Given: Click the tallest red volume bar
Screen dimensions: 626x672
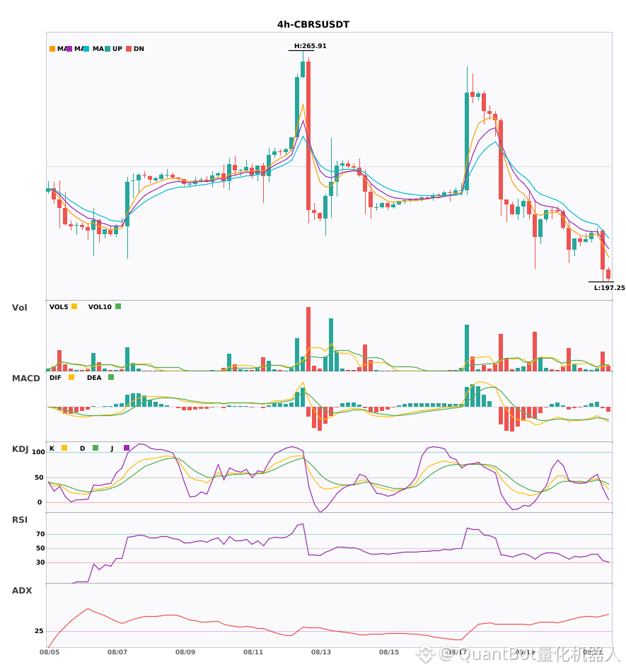Looking at the screenshot, I should pyautogui.click(x=308, y=339).
